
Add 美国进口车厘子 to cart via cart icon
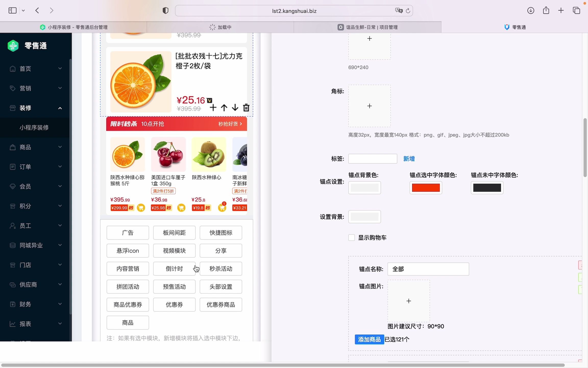tap(181, 208)
